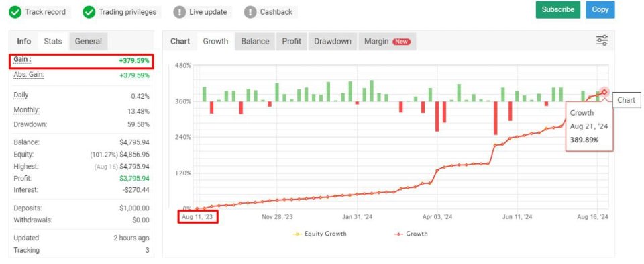Click the Cashback grey alert icon
The image size is (644, 264).
(250, 12)
